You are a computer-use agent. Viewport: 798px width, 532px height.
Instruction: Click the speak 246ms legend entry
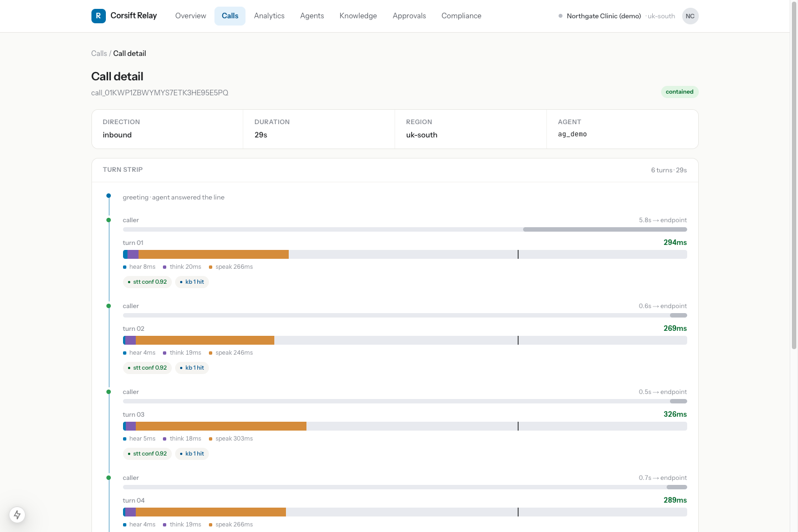231,353
